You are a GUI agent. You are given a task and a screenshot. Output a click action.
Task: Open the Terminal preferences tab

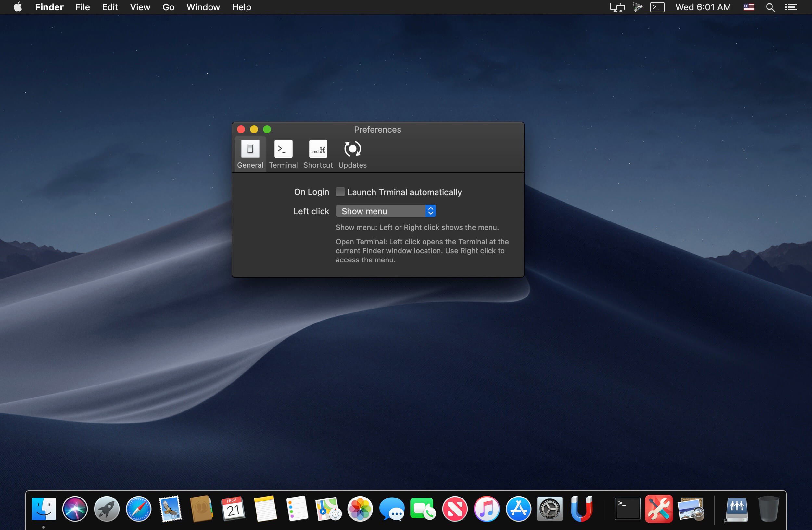(283, 154)
